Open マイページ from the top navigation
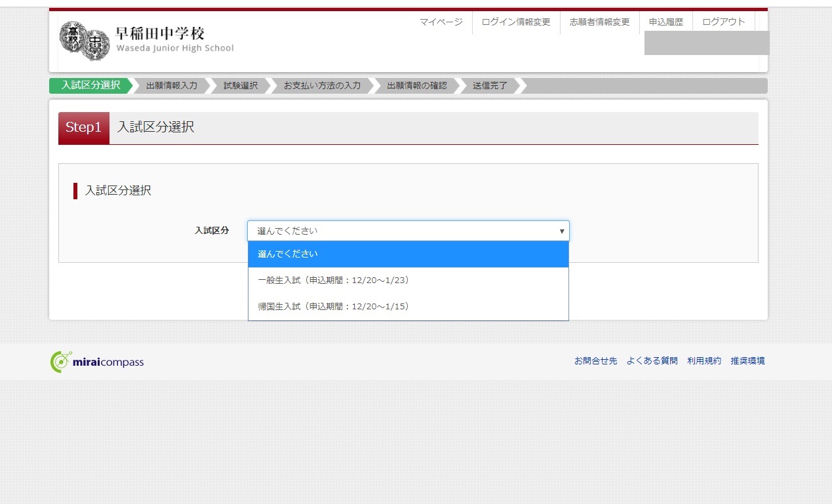Viewport: 832px width, 504px height. point(441,22)
